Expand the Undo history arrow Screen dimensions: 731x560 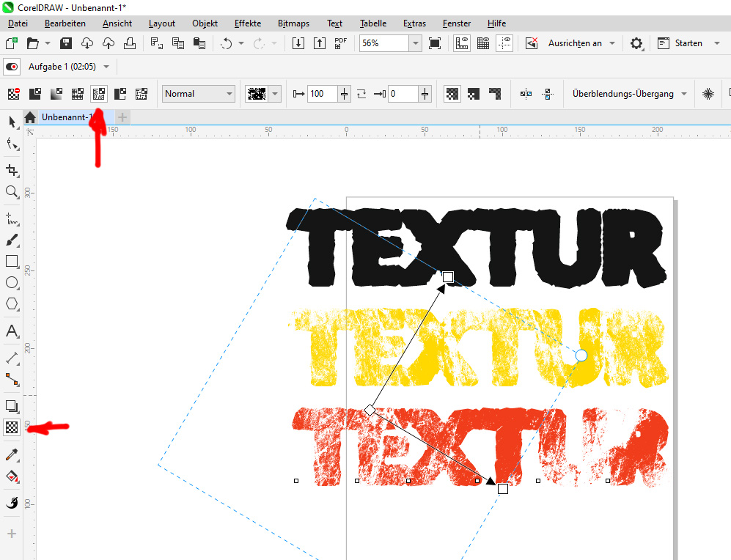pos(241,43)
